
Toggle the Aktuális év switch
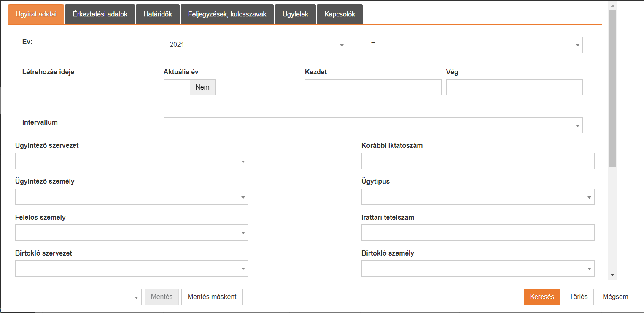pyautogui.click(x=189, y=87)
